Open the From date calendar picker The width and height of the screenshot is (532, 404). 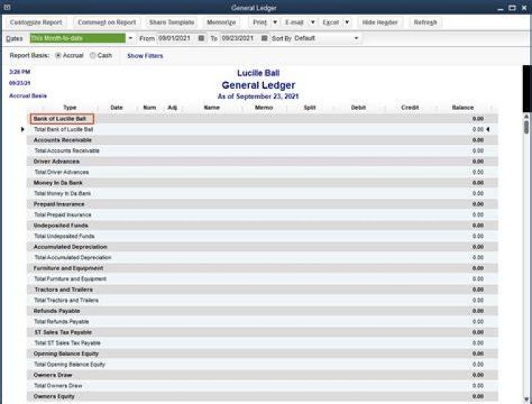click(201, 38)
